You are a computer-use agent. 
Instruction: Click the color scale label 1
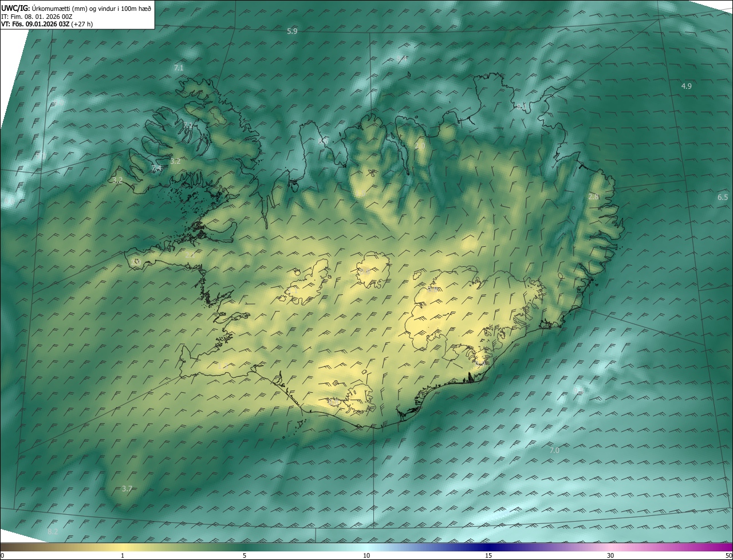coord(123,555)
